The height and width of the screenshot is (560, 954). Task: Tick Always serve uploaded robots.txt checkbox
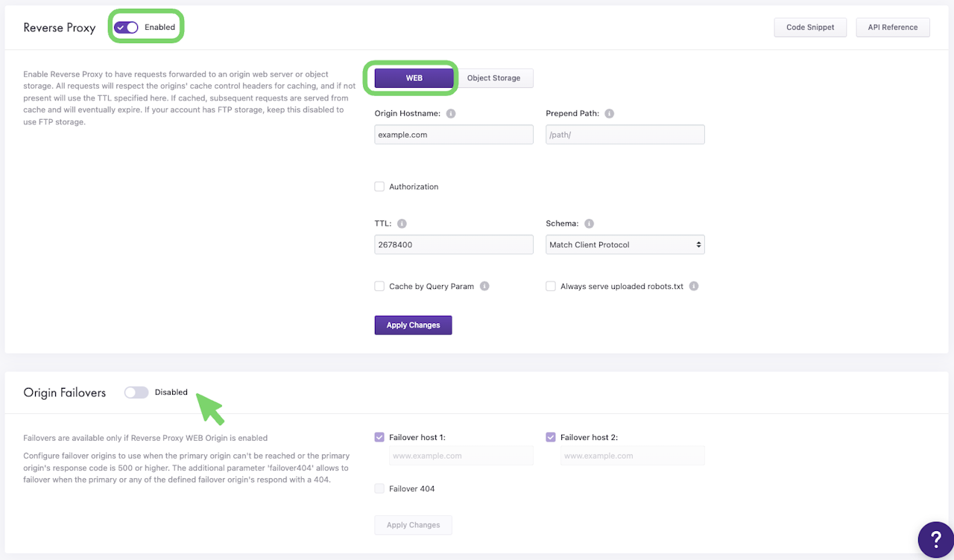(551, 286)
